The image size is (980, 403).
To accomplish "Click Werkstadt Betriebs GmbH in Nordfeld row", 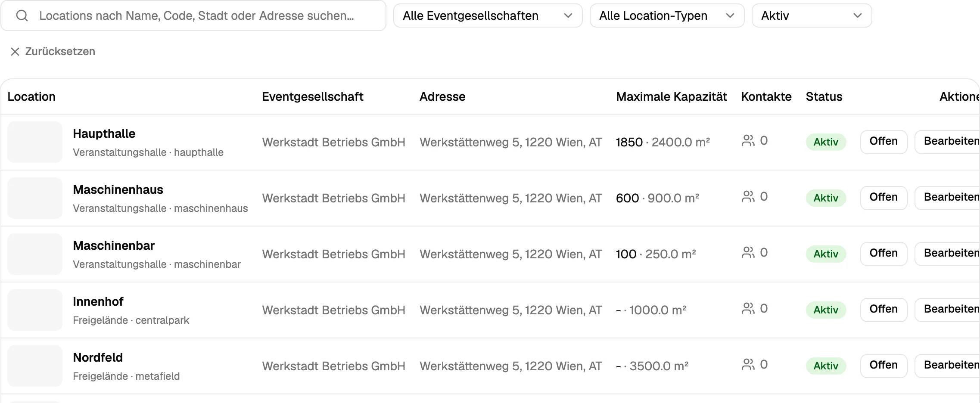I will coord(334,366).
